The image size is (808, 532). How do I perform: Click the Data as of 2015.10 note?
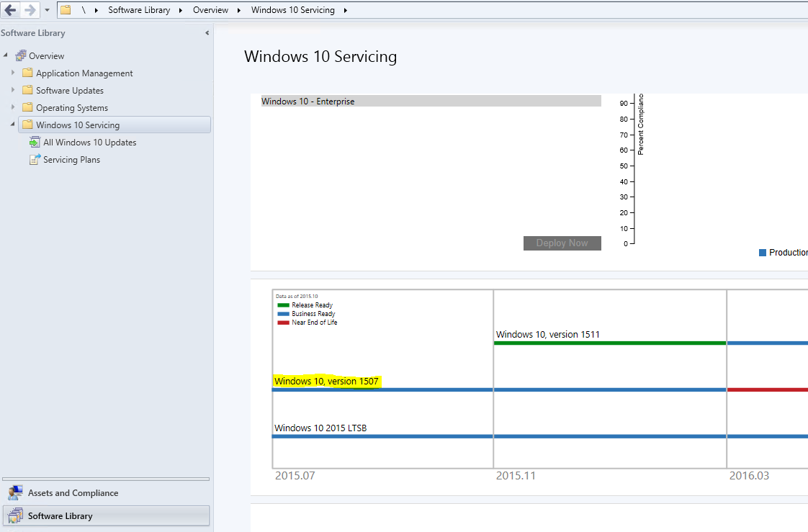pyautogui.click(x=297, y=296)
